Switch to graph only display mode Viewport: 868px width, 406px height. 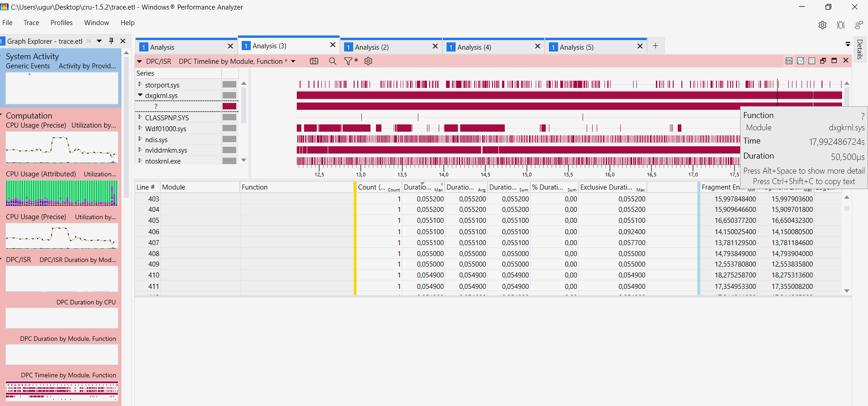[x=800, y=61]
